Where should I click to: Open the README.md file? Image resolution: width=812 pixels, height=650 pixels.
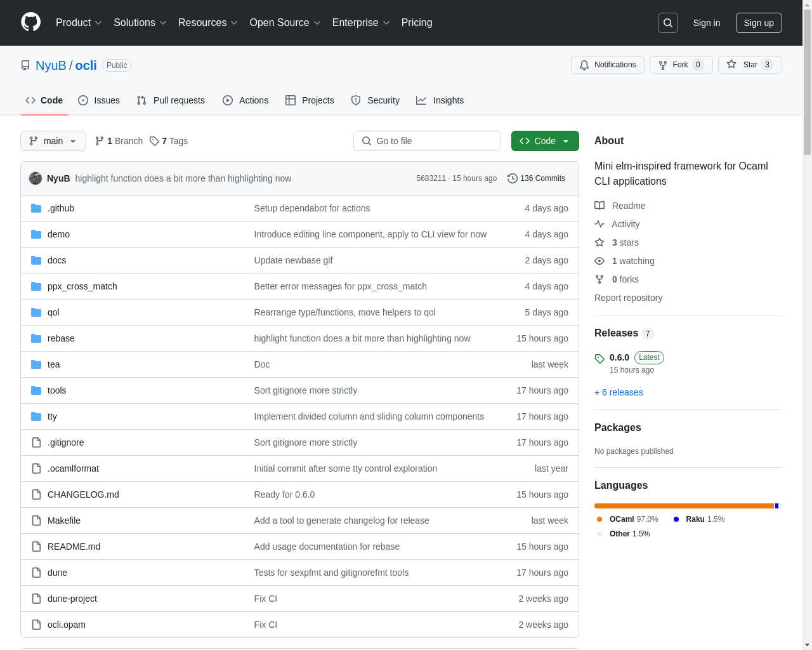coord(74,547)
